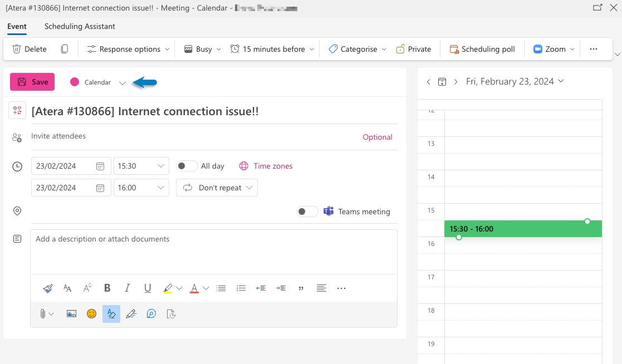
Task: Click the superscript font icon
Action: (87, 288)
